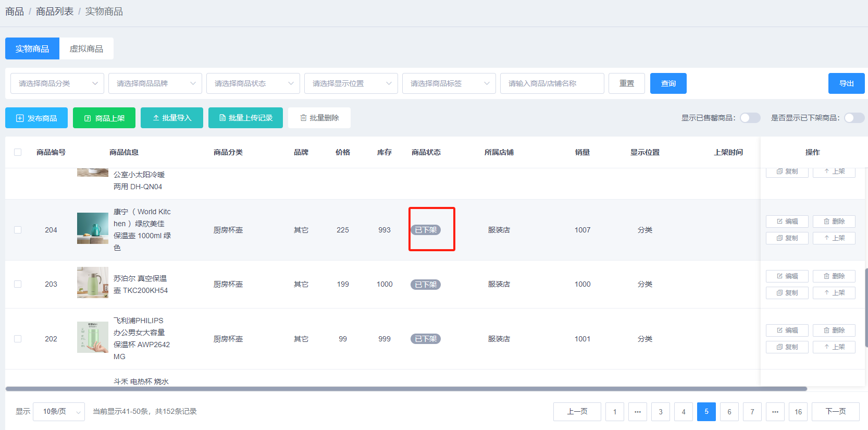Expand 请选择商品状态 status dropdown
This screenshot has height=430, width=868.
[x=253, y=83]
